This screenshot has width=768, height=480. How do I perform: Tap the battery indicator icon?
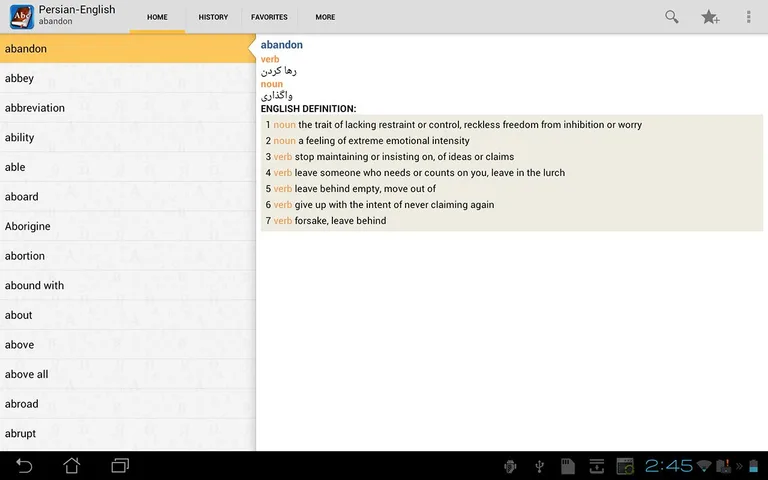(753, 466)
